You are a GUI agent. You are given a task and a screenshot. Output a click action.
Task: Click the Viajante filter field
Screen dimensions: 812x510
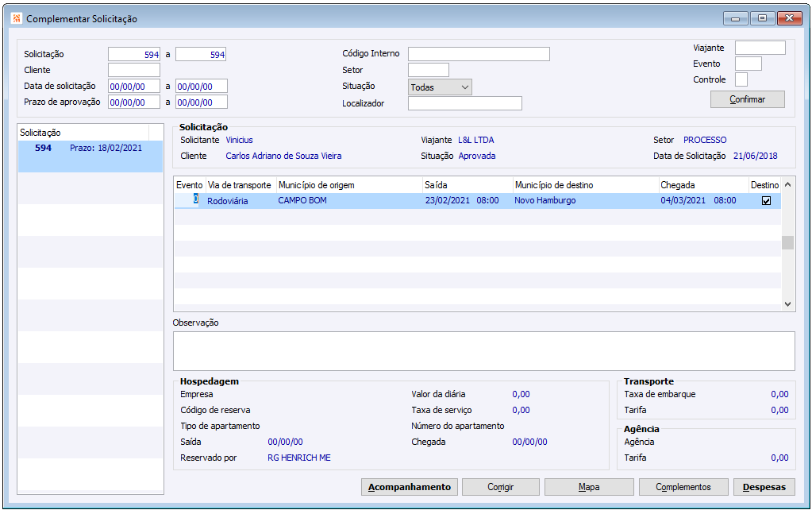760,48
